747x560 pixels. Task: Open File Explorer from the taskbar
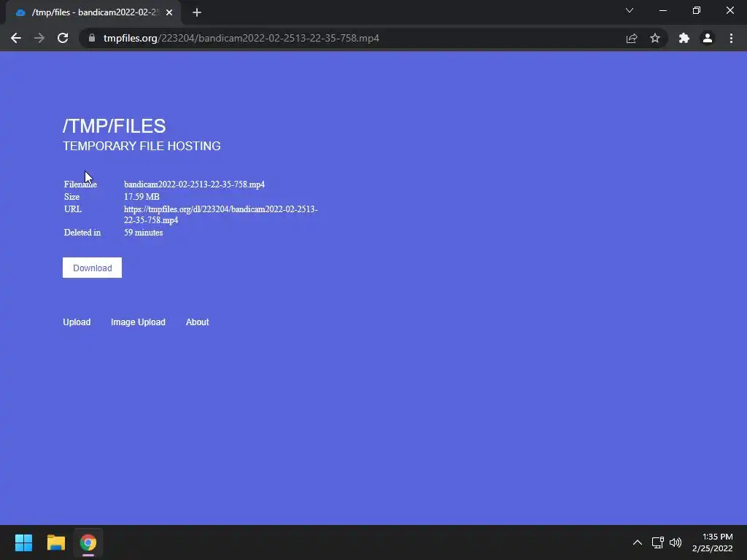pos(55,542)
